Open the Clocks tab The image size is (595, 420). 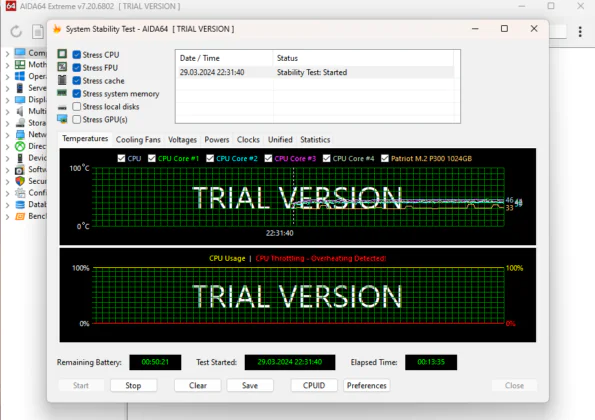pos(248,140)
